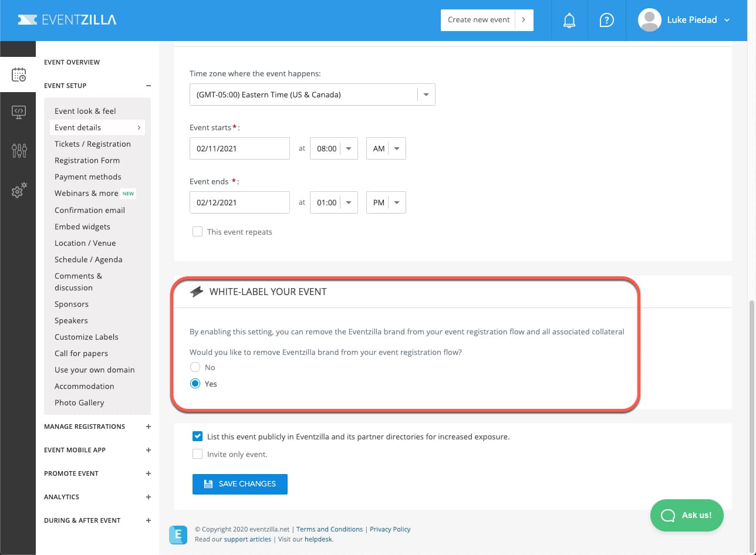
Task: Click the page vertical scrollbar
Action: 752,425
